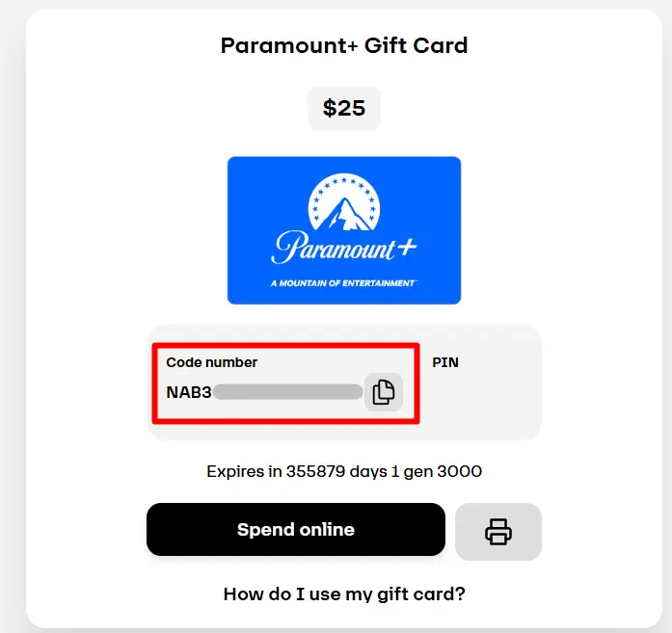Select the Code number label
This screenshot has height=633, width=672.
tap(212, 362)
